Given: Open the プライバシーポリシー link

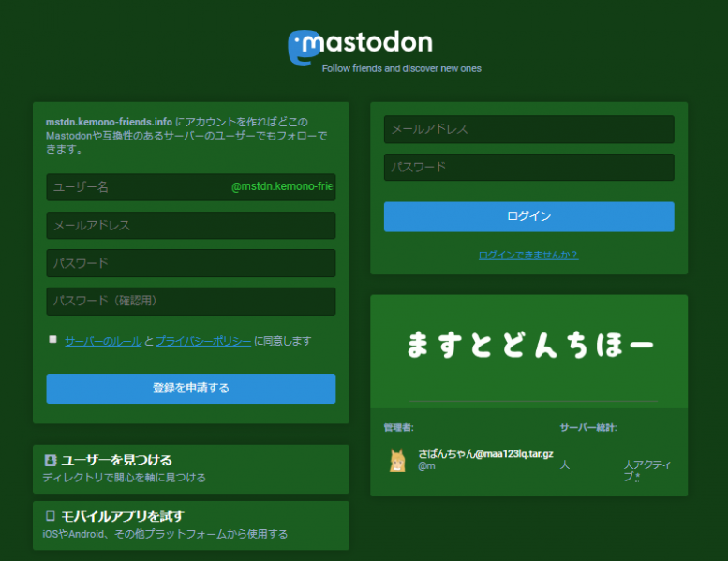Looking at the screenshot, I should (x=203, y=341).
